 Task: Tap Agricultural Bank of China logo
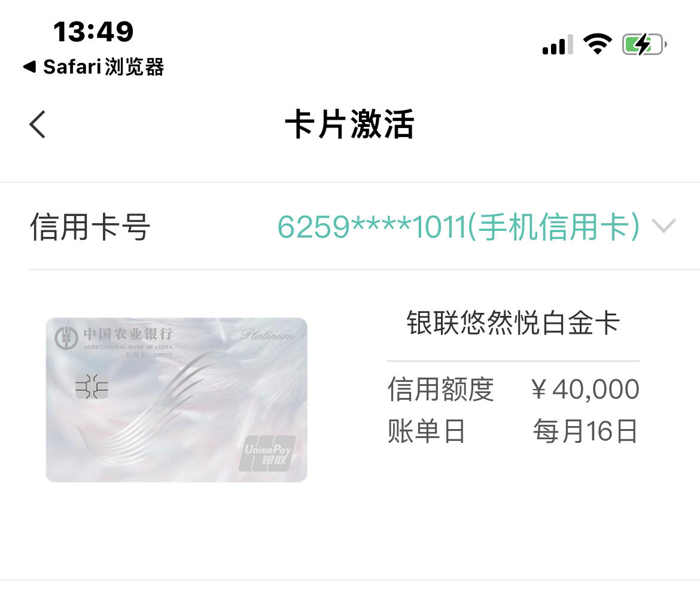tap(66, 338)
